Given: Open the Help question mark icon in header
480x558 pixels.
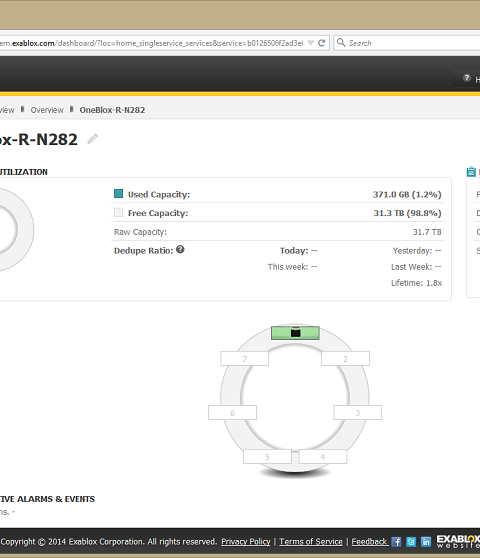Looking at the screenshot, I should pos(466,78).
